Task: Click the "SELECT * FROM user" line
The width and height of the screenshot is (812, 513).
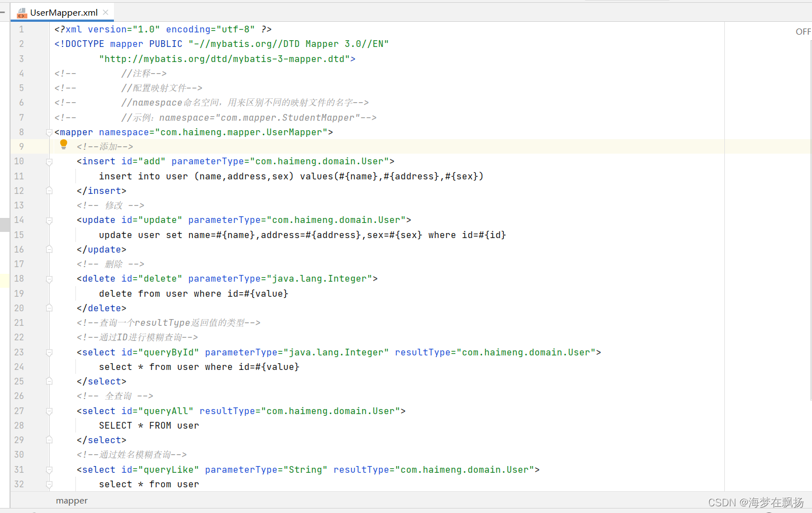Action: [x=149, y=426]
